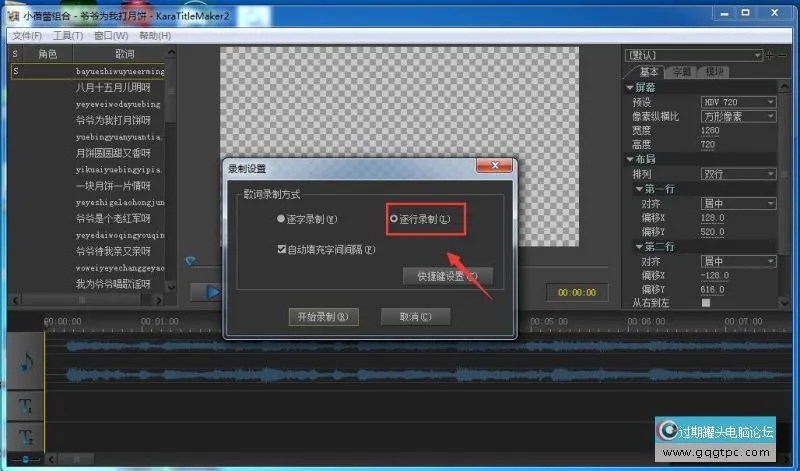Screen dimensions: 800x471
Task: Open the 像素纵横比 dropdown
Action: [738, 116]
